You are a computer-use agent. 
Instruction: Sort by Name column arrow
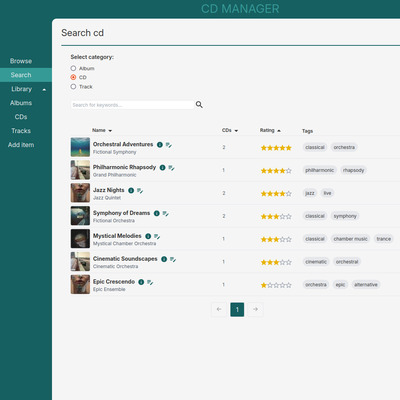click(x=110, y=131)
